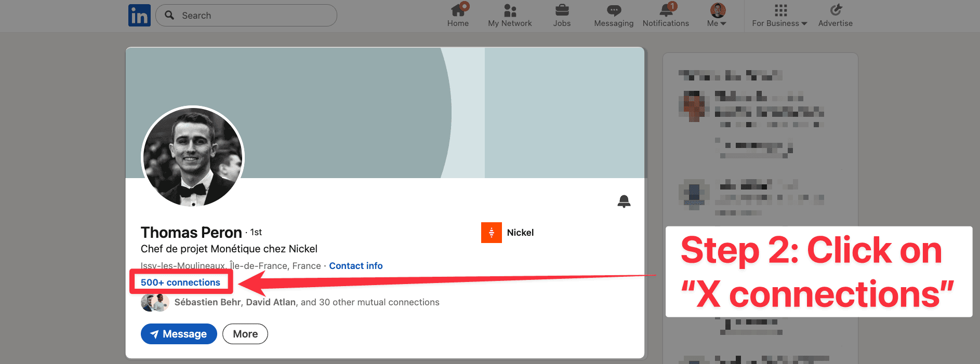
Task: View mutual connections with Sébastien Behr
Action: point(307,302)
